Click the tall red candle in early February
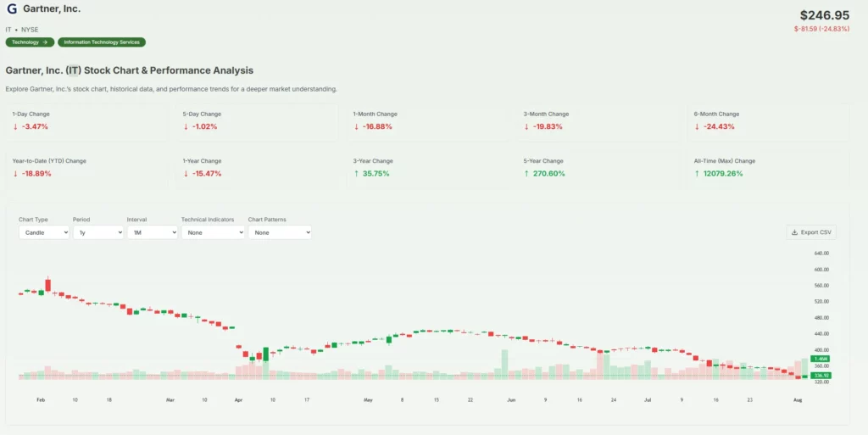The height and width of the screenshot is (435, 868). pos(48,285)
